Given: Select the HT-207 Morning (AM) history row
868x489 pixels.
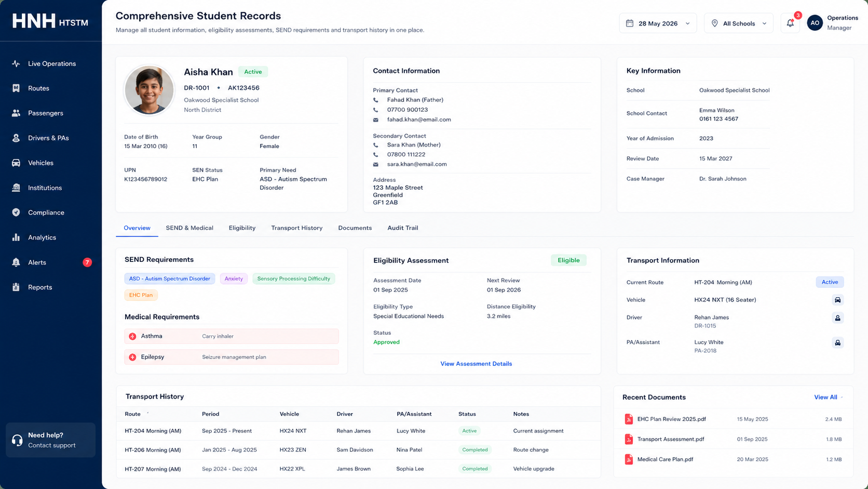Looking at the screenshot, I should (x=358, y=469).
